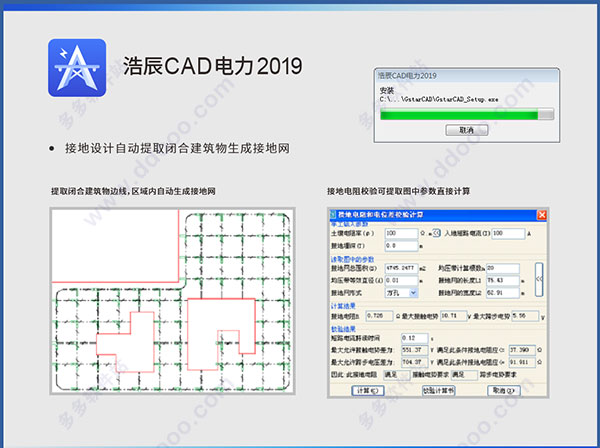Click the allowable step voltage value 704.37
The image size is (600, 448).
[x=414, y=362]
